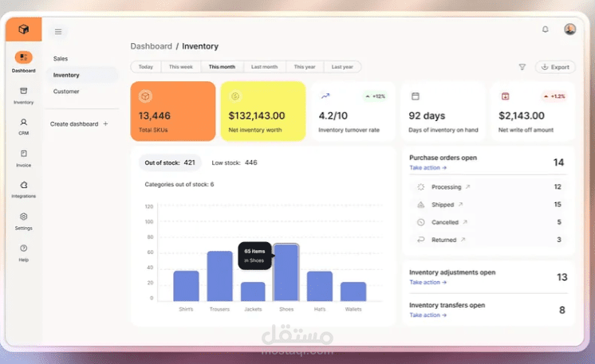Click the +1.2% change badge
This screenshot has width=595, height=364.
point(554,96)
